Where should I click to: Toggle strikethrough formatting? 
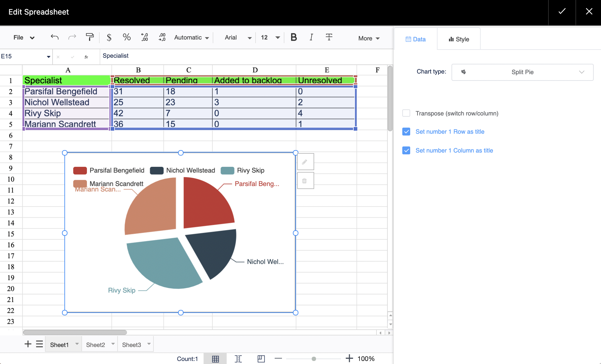pos(329,37)
